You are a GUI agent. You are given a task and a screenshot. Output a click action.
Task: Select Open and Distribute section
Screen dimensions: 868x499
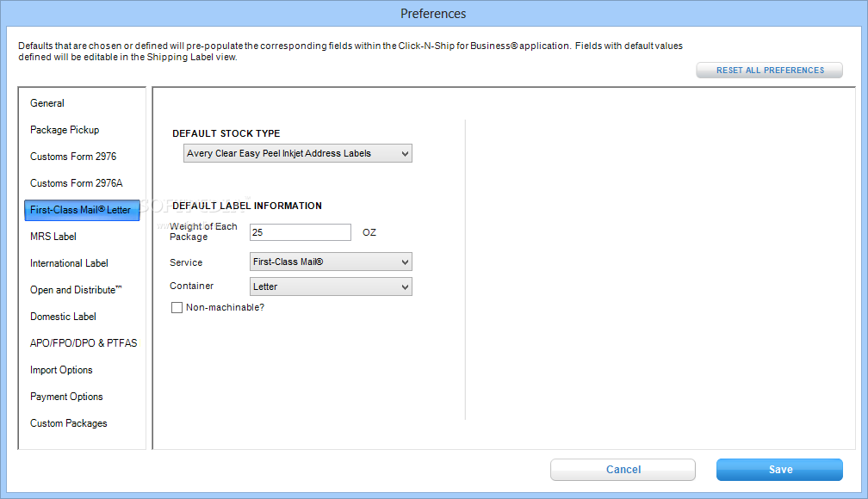pos(76,290)
